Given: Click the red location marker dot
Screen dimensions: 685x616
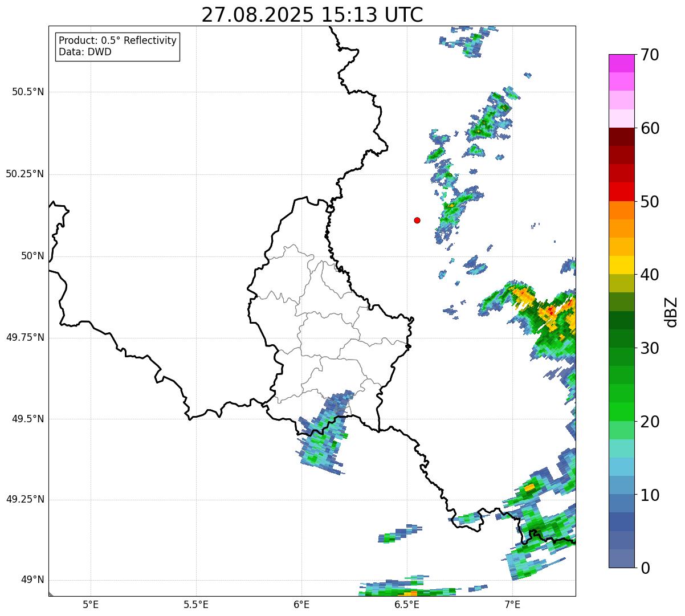Looking at the screenshot, I should click(x=417, y=220).
